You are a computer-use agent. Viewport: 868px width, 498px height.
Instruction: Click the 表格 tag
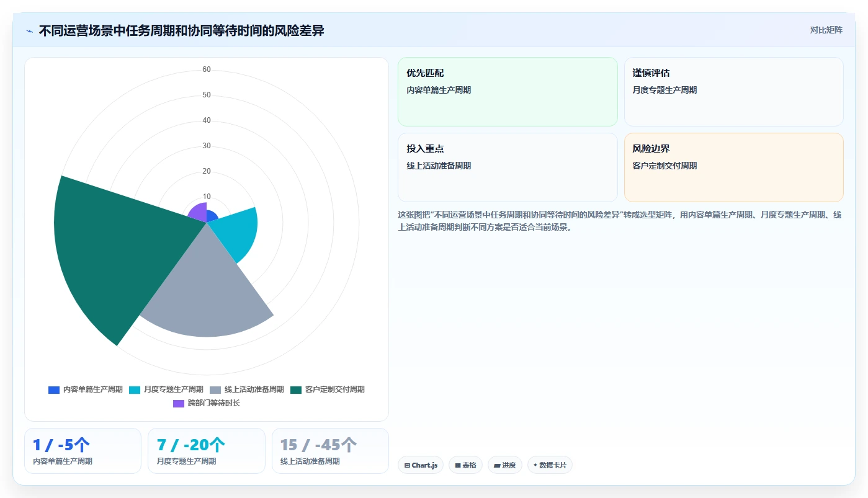coord(465,465)
